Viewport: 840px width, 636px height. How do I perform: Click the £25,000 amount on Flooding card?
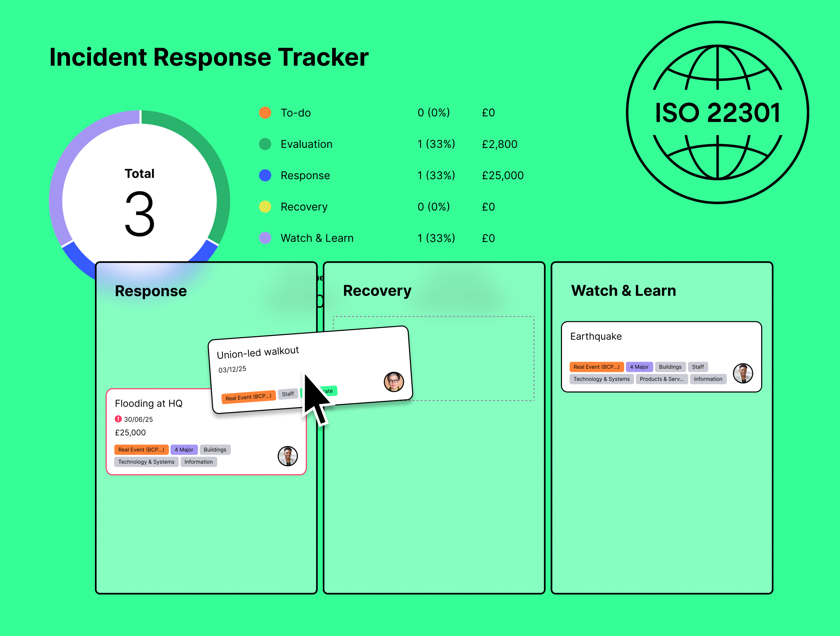[130, 433]
